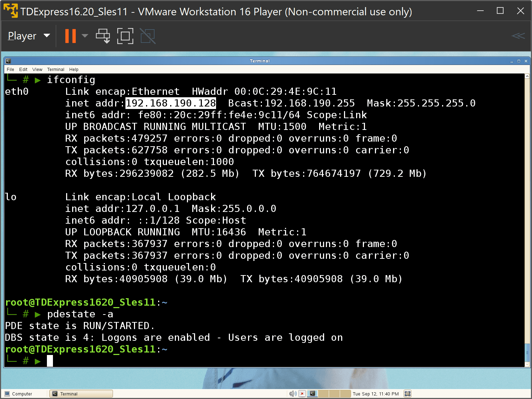Image resolution: width=532 pixels, height=399 pixels.
Task: Click the terminal scrollbar up arrow
Action: coord(527,76)
